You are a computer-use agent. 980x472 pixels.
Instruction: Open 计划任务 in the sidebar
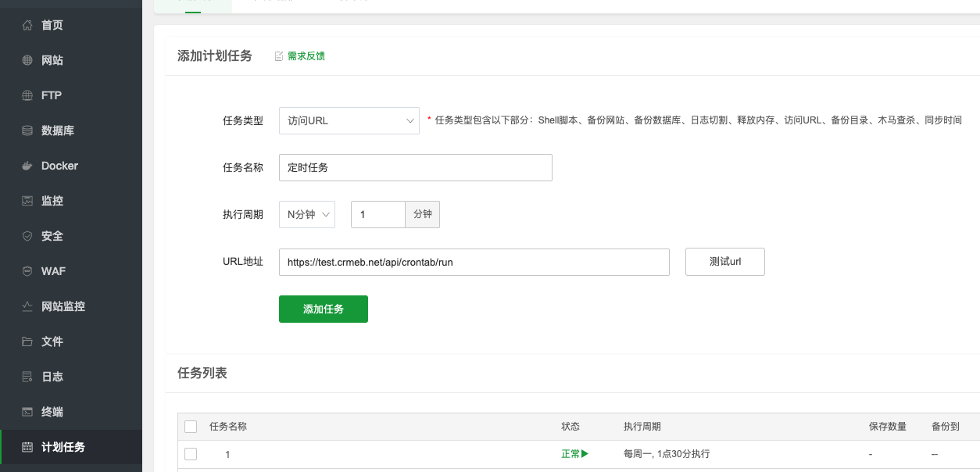(63, 447)
